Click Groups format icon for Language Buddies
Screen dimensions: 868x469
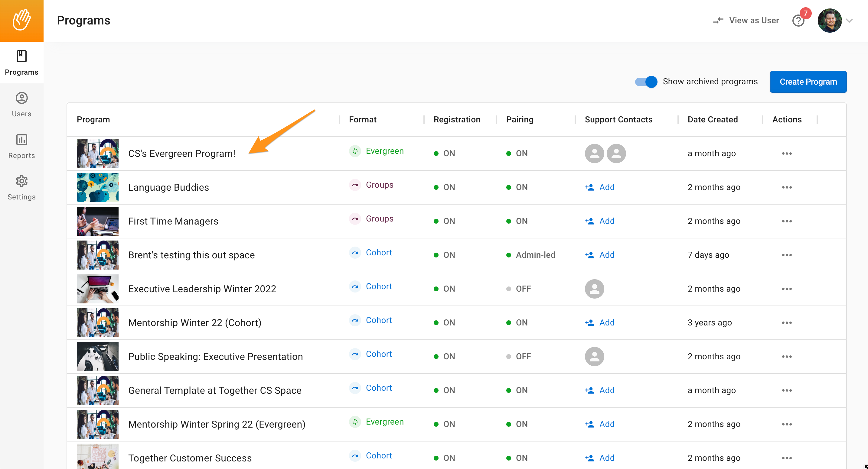point(355,185)
